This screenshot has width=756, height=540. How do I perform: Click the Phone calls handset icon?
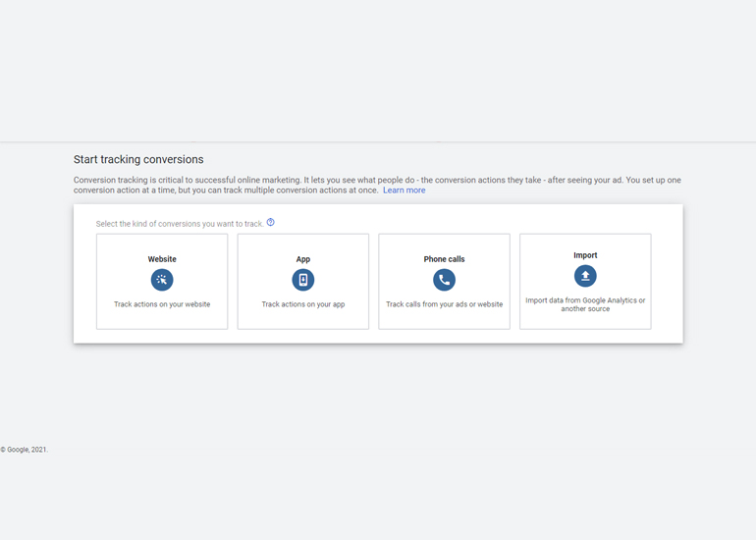(444, 280)
